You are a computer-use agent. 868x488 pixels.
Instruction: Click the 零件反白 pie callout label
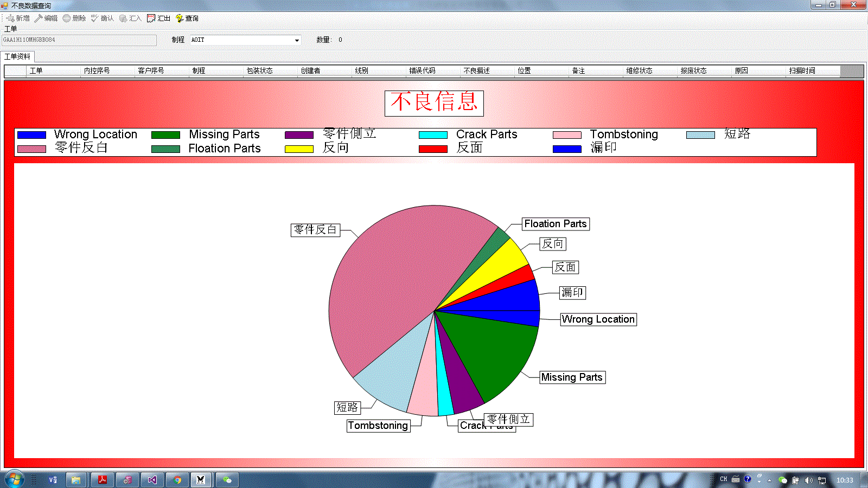[315, 230]
